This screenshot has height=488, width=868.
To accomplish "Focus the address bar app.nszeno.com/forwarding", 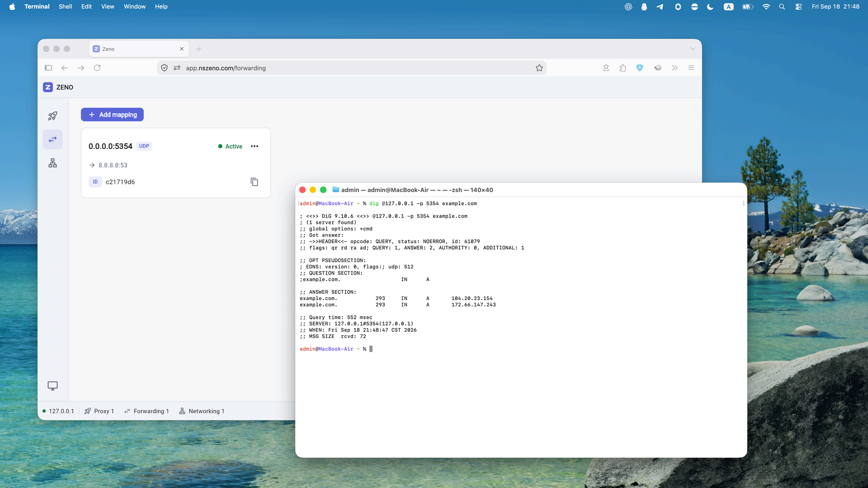I will (351, 68).
